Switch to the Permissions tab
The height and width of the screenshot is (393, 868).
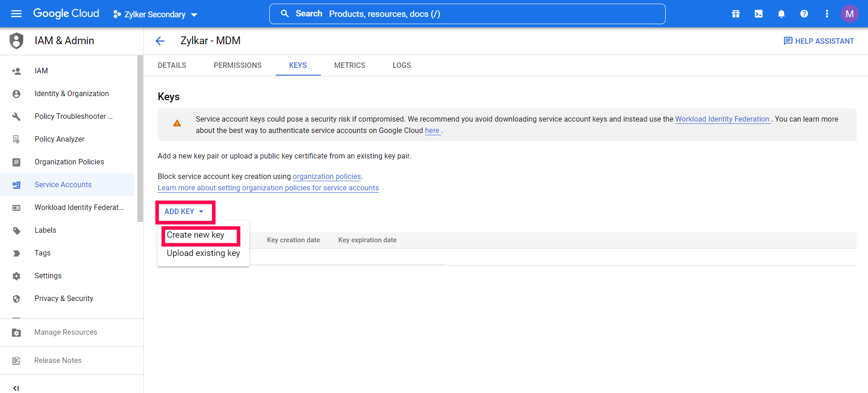coord(237,65)
